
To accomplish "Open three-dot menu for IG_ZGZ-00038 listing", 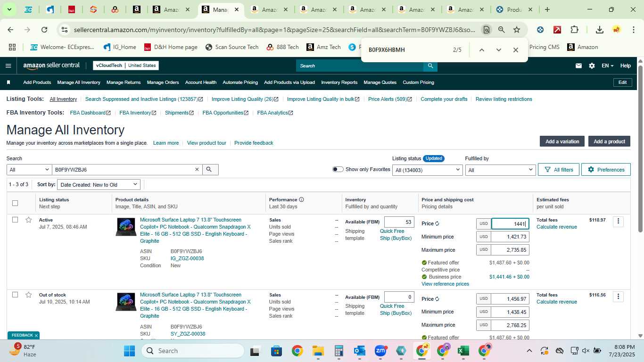I will tap(618, 221).
